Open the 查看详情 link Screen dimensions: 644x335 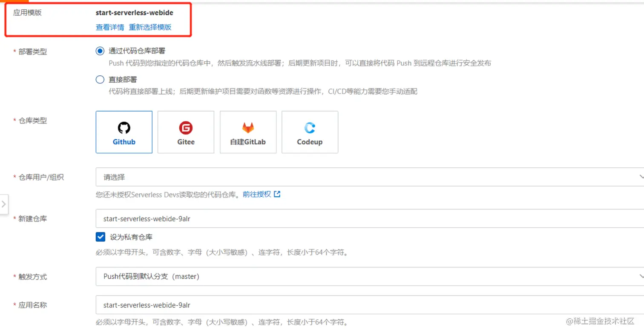tap(110, 27)
